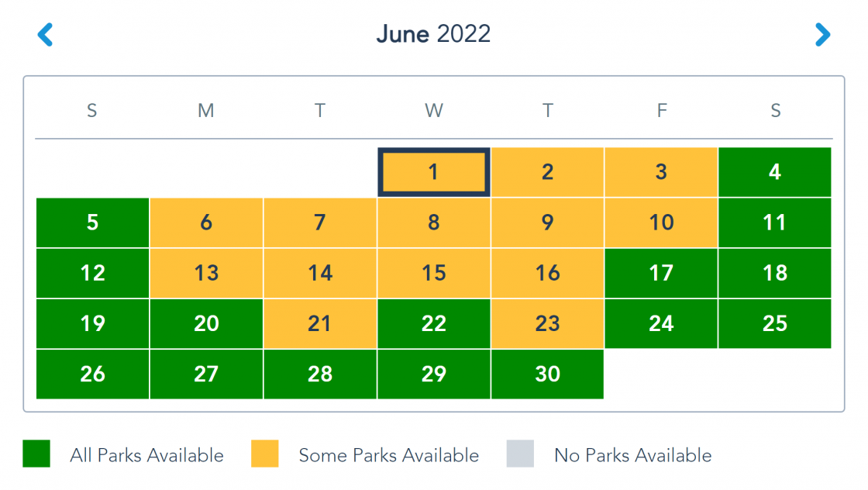Select June 21 on the calendar
Screen dimensions: 868x490
(x=320, y=323)
